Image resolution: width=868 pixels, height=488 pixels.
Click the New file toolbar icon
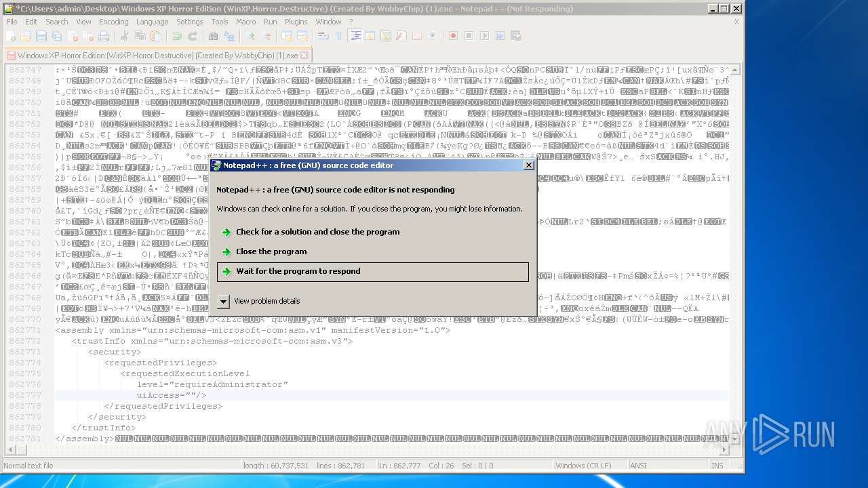tap(12, 36)
